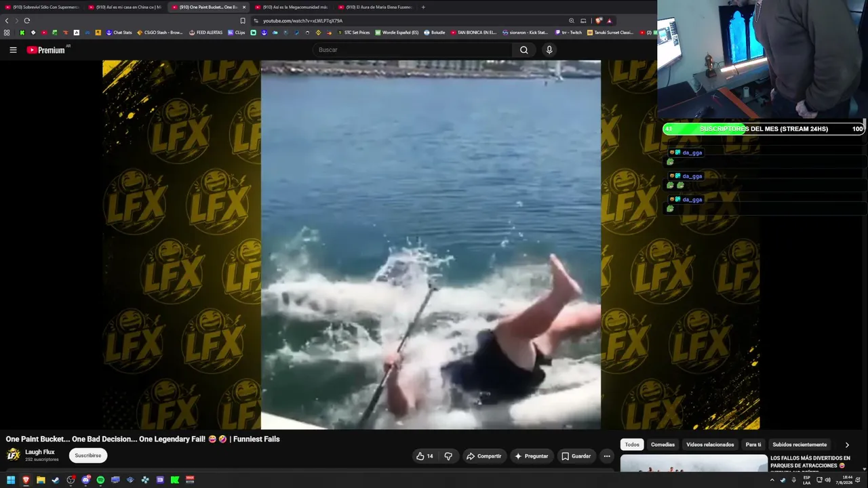Open Brave browser from the taskbar
Image resolution: width=868 pixels, height=488 pixels.
tap(26, 480)
